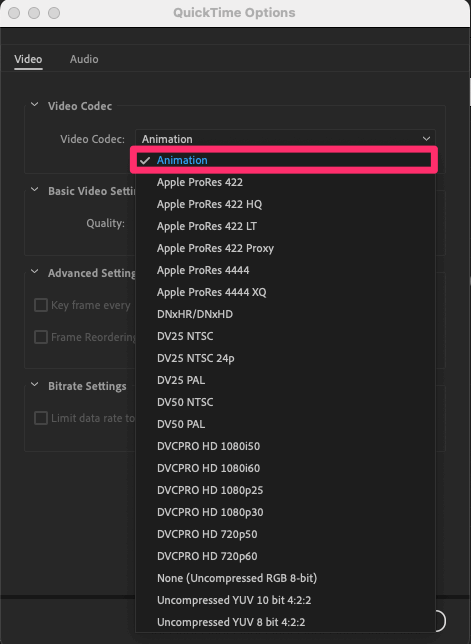Choose DNxHR/DNxHD from the codec list
Image resolution: width=471 pixels, height=644 pixels.
[285, 314]
